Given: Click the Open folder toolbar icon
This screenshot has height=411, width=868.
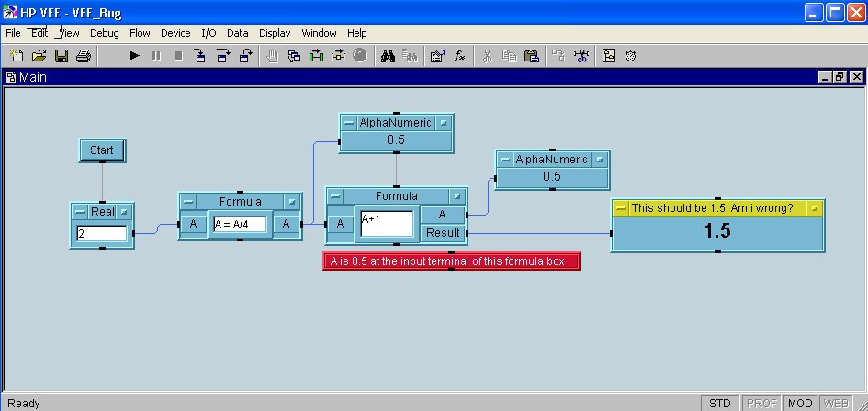Looking at the screenshot, I should 39,56.
